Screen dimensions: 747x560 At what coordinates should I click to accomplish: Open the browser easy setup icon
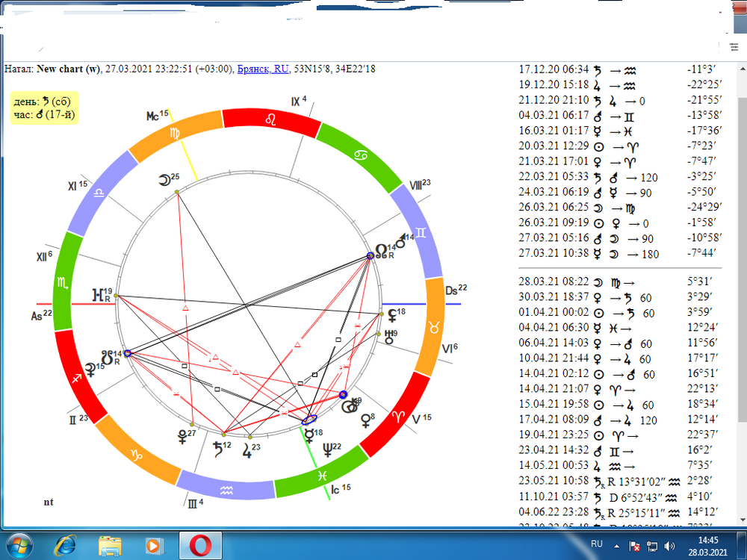(x=734, y=46)
